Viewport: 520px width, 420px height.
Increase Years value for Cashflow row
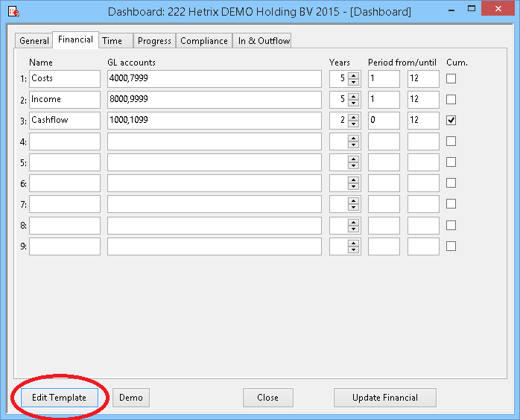354,117
